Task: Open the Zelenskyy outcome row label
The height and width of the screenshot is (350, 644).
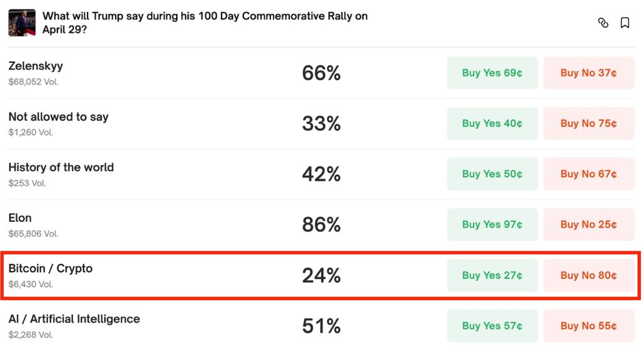Action: pos(36,66)
